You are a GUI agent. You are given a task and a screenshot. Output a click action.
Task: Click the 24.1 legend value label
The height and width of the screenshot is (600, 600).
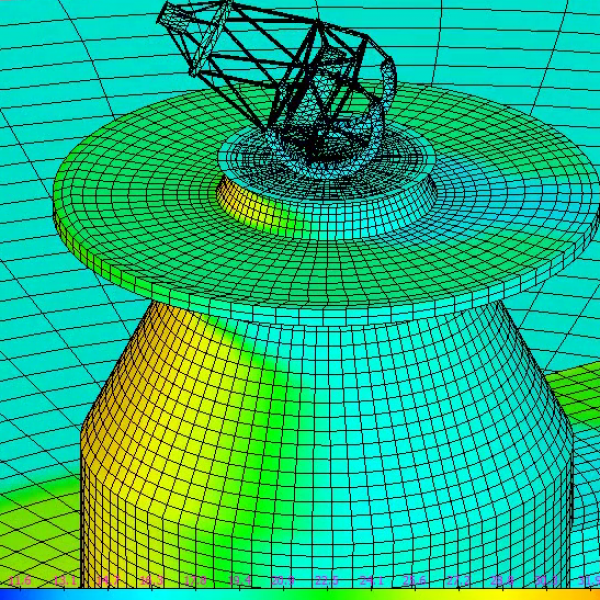pyautogui.click(x=371, y=580)
